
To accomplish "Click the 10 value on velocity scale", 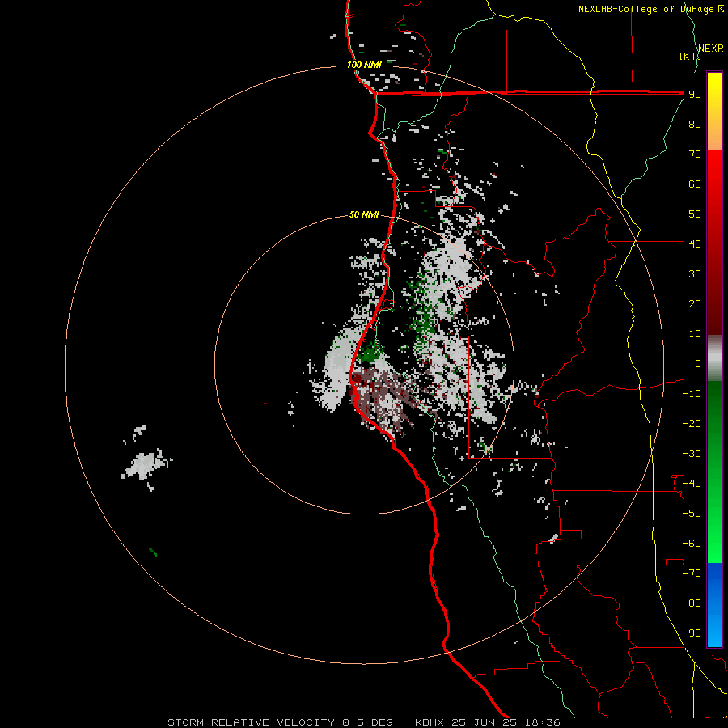I will click(695, 334).
